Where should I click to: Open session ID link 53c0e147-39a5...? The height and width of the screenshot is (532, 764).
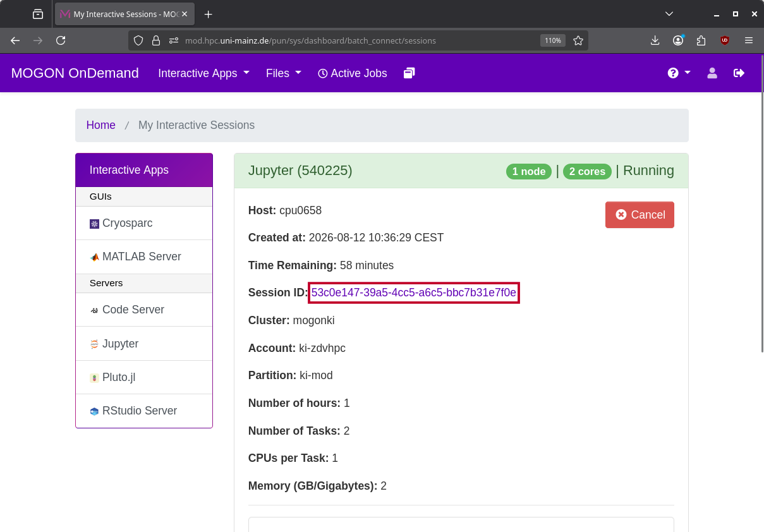[414, 293]
